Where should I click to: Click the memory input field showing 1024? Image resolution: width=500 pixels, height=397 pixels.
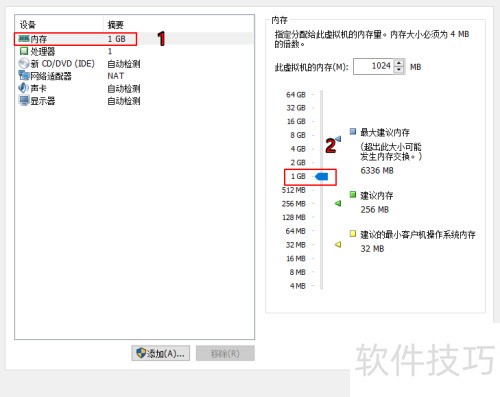click(x=374, y=66)
